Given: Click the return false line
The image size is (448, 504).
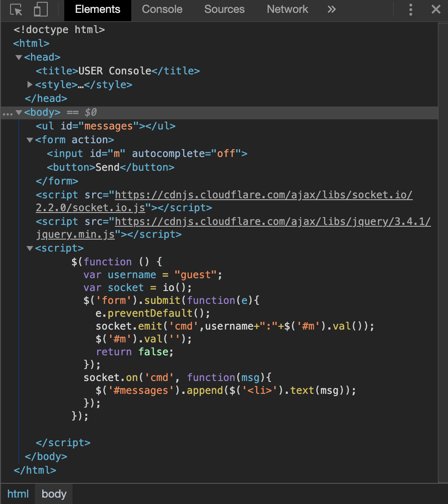Looking at the screenshot, I should (x=134, y=352).
